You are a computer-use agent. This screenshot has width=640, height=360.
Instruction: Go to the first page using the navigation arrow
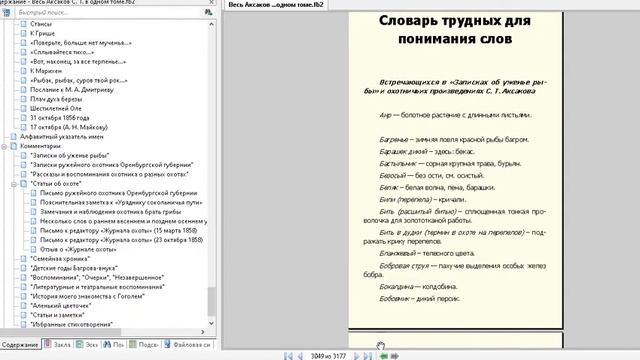(288, 356)
